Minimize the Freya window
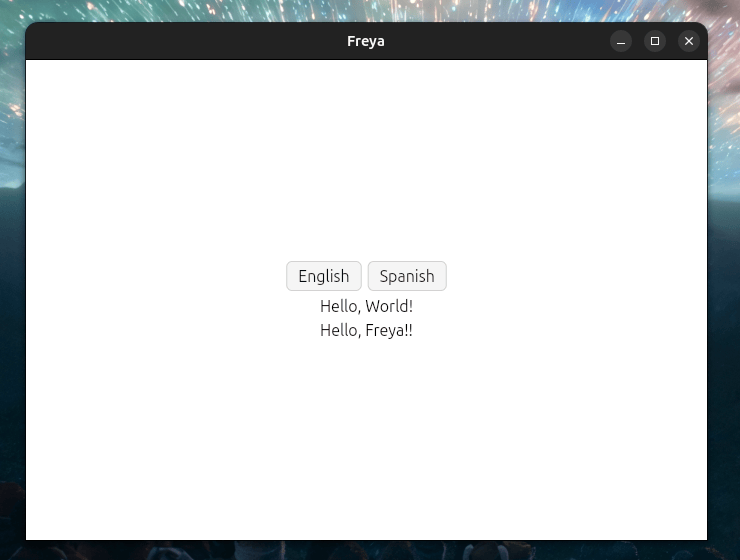 621,41
